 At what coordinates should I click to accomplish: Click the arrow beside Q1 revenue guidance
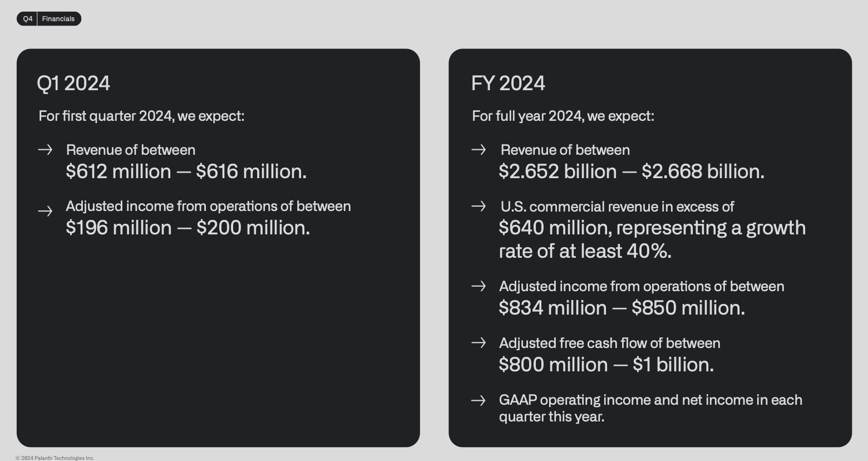point(45,150)
